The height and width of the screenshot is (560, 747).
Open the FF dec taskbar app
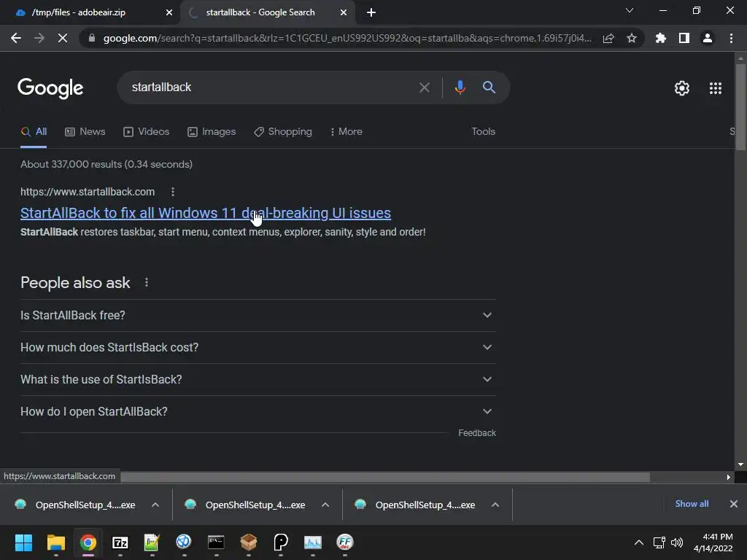pyautogui.click(x=344, y=542)
